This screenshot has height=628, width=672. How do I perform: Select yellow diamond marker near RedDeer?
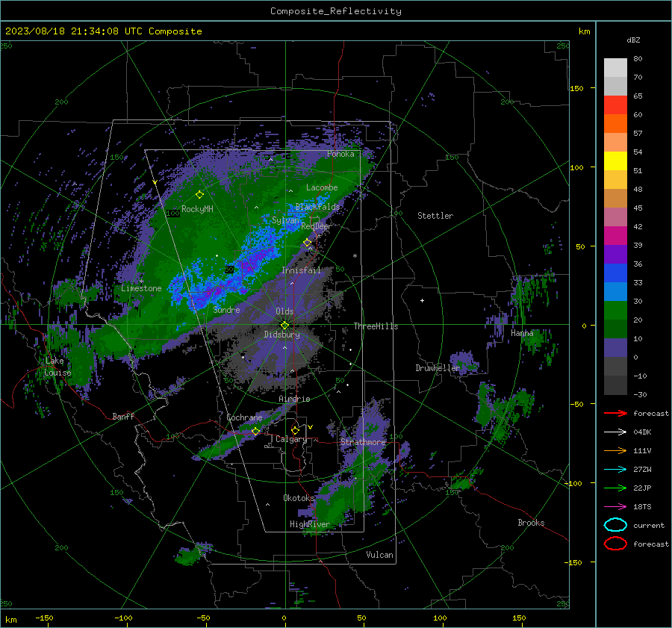coord(308,243)
